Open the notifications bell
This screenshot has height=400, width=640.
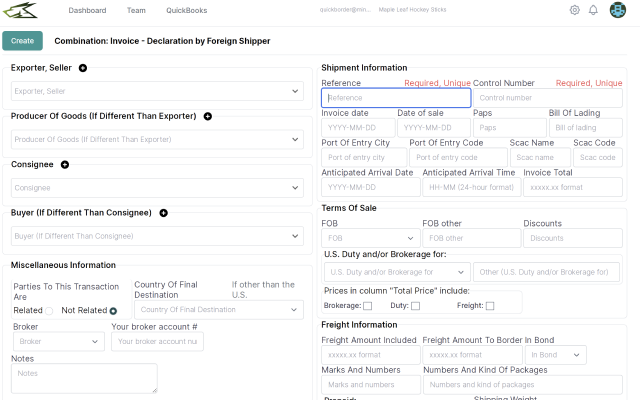click(593, 10)
